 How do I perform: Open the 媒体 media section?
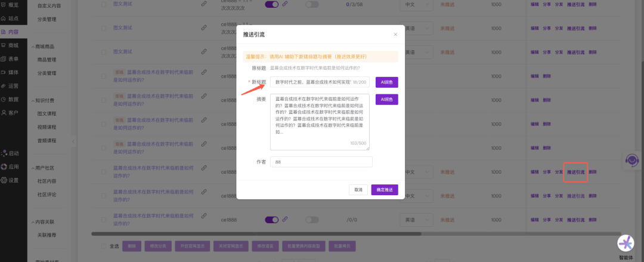(x=10, y=72)
